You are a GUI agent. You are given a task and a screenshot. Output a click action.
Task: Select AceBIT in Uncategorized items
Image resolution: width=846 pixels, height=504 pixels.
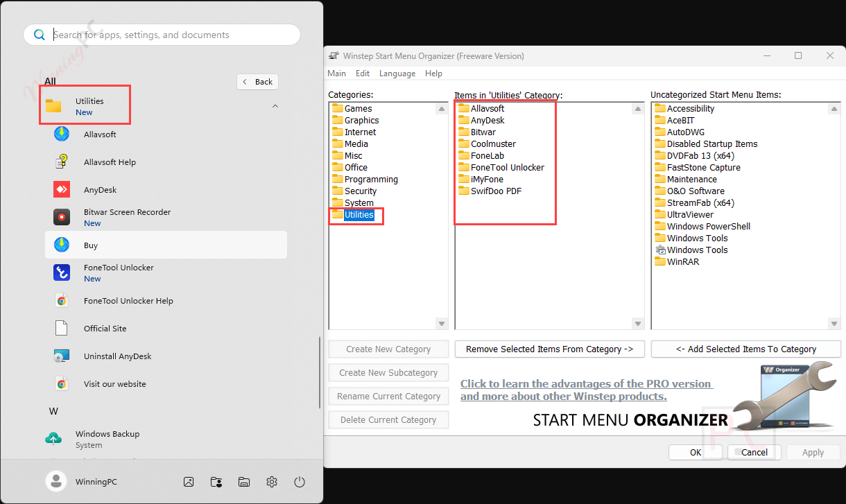(674, 120)
